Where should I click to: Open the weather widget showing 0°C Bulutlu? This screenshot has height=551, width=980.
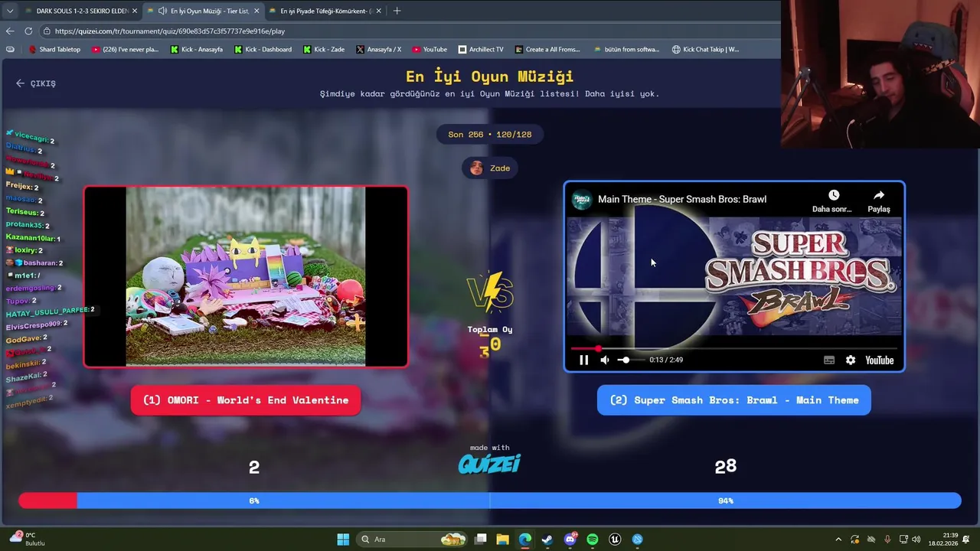(25, 539)
